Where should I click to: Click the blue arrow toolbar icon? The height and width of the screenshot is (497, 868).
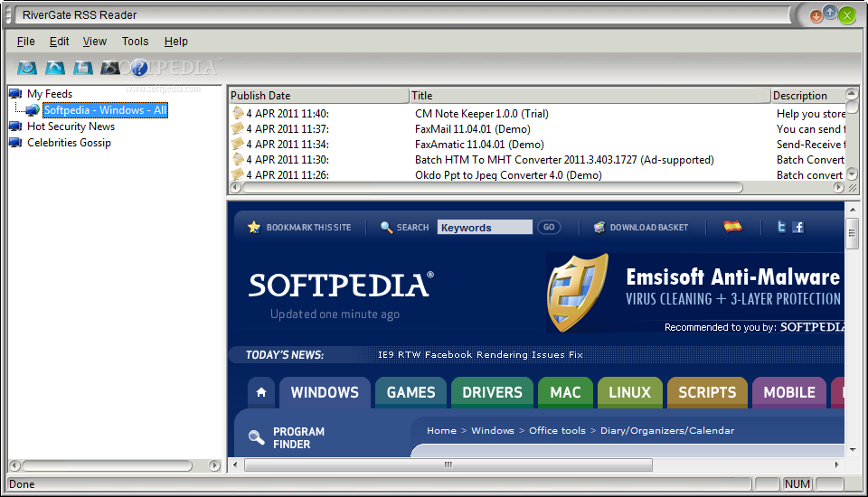pyautogui.click(x=55, y=68)
